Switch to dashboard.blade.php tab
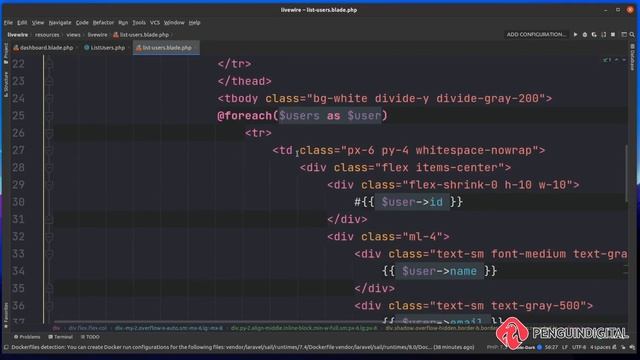Viewport: 640px width, 360px height. (43, 48)
